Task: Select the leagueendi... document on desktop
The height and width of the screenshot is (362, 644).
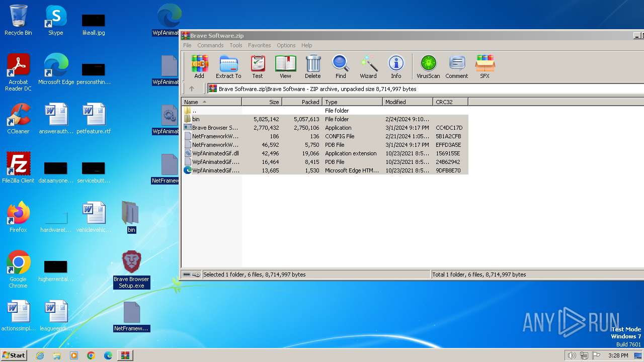Action: click(x=56, y=316)
